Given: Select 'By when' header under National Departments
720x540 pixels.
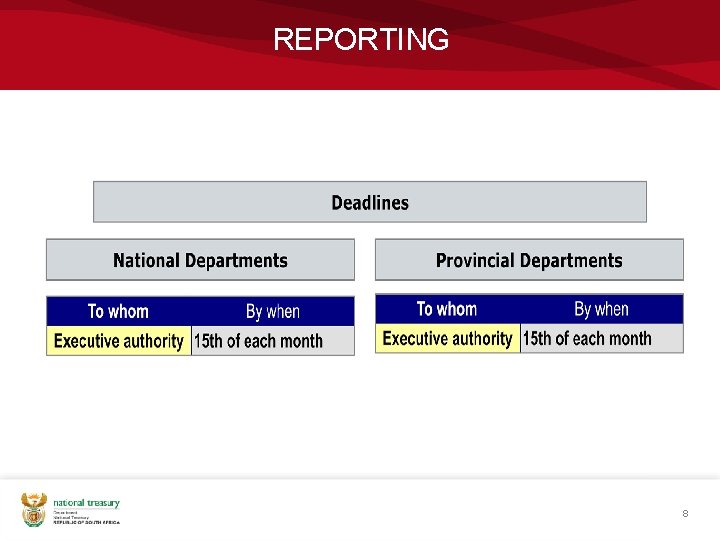Looking at the screenshot, I should pos(273,311).
